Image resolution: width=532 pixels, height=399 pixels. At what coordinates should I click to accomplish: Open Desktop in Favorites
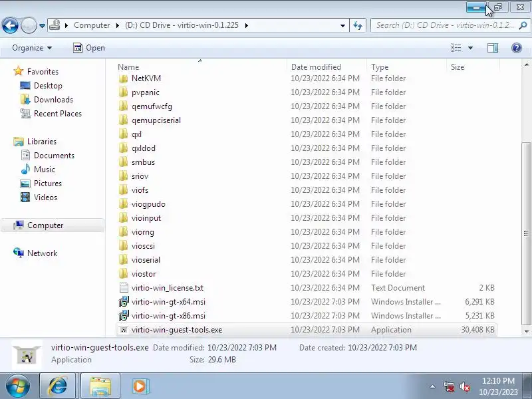click(x=48, y=86)
